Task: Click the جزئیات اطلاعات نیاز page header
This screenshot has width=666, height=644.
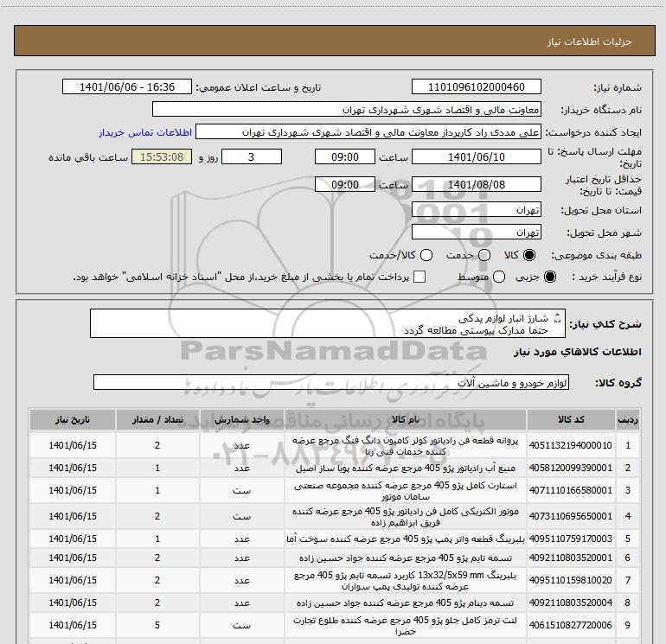Action: coord(590,41)
